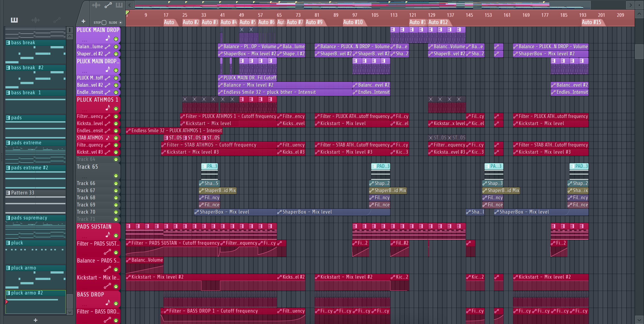Toggle the STEP checkbox
This screenshot has height=324, width=644.
[104, 23]
